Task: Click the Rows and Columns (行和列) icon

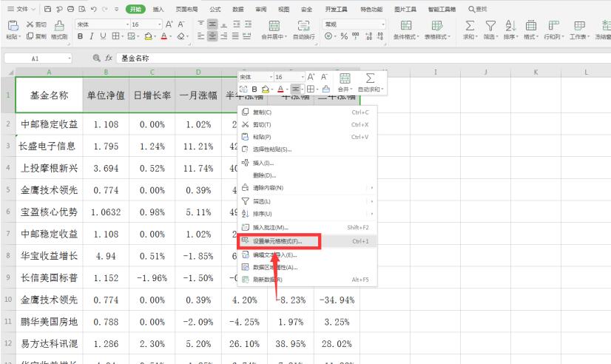Action: click(x=554, y=26)
